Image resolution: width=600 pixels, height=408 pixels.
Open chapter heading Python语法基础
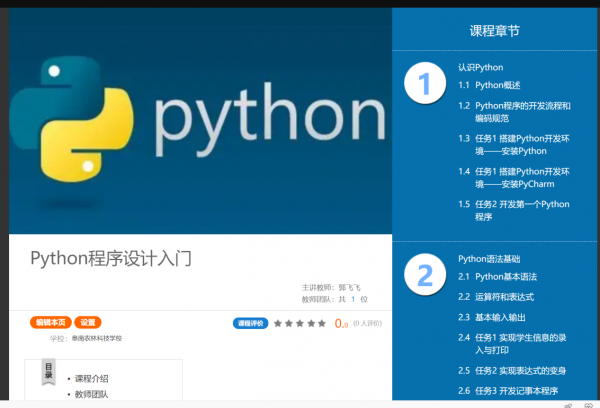(x=489, y=259)
